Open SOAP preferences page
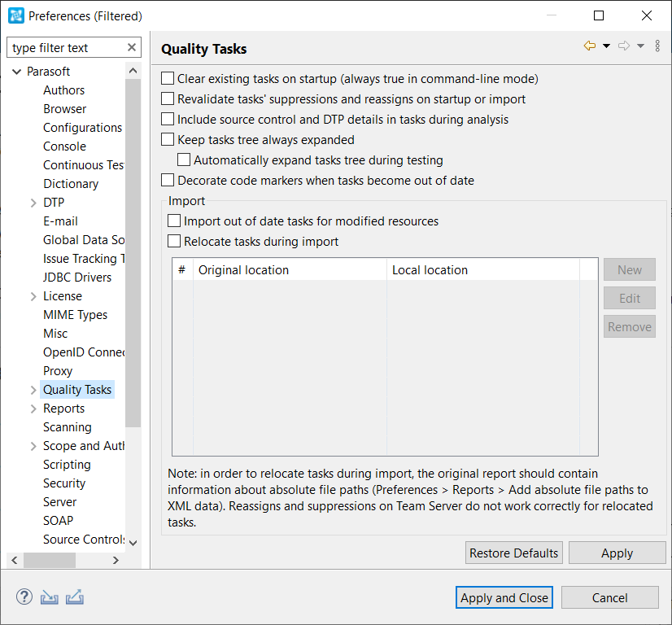 tap(59, 521)
